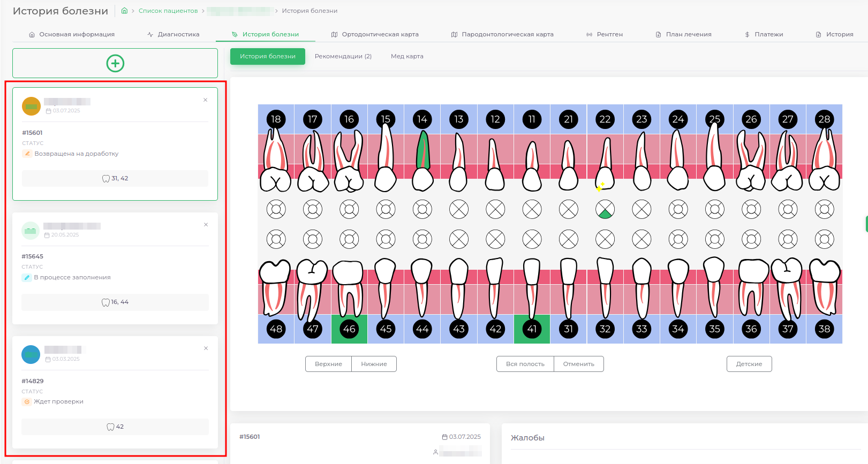Close the record card #15601
868x464 pixels.
click(x=205, y=100)
